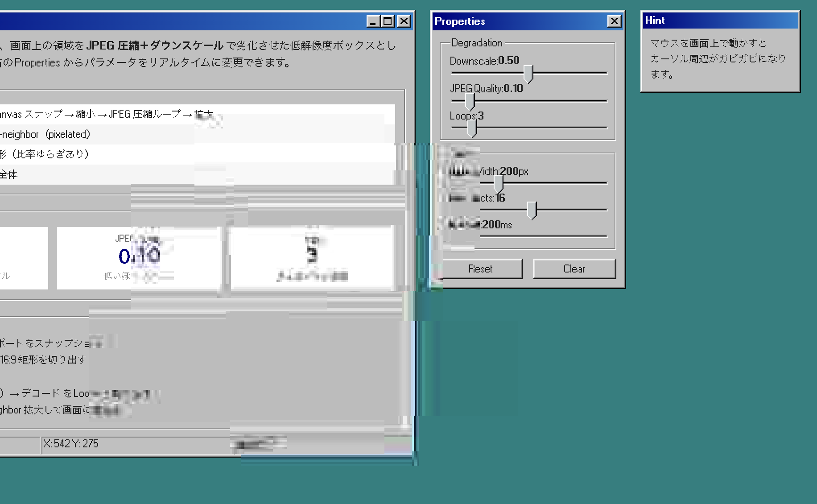This screenshot has height=504, width=817.
Task: Select the row reading "全体"
Action: click(x=197, y=174)
